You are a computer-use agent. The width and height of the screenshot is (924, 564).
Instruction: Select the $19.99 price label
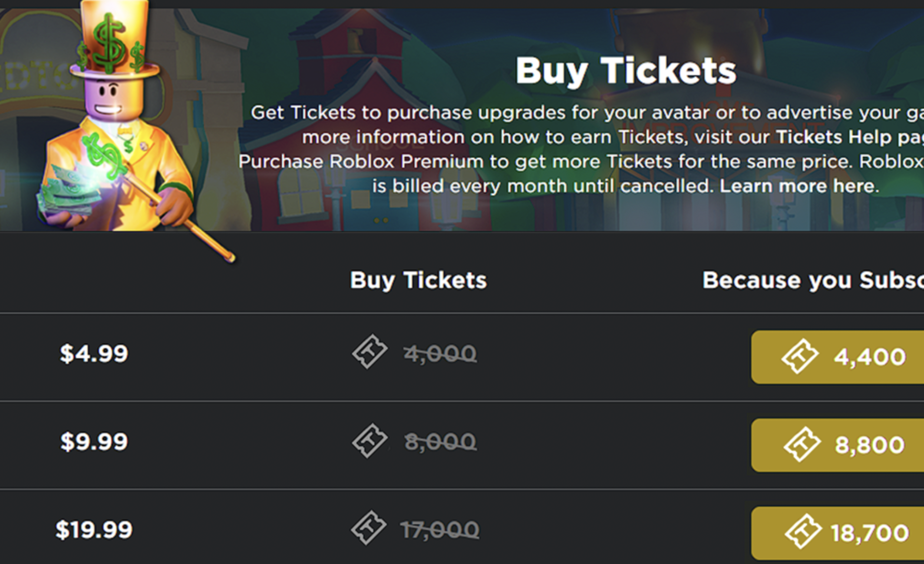(94, 530)
